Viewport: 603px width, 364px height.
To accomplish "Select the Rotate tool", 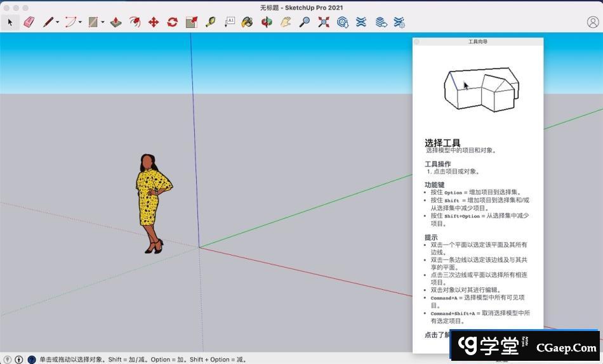I will coord(172,22).
